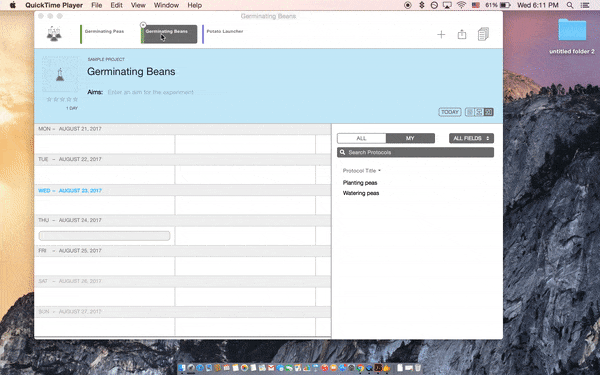Open the US flag input source menu
The height and width of the screenshot is (375, 600).
point(476,5)
